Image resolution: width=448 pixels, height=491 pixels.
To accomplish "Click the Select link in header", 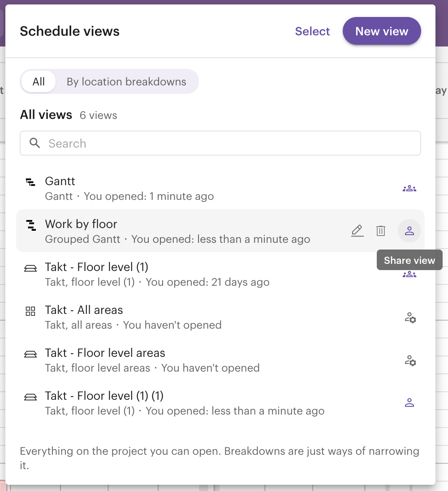I will [x=312, y=31].
